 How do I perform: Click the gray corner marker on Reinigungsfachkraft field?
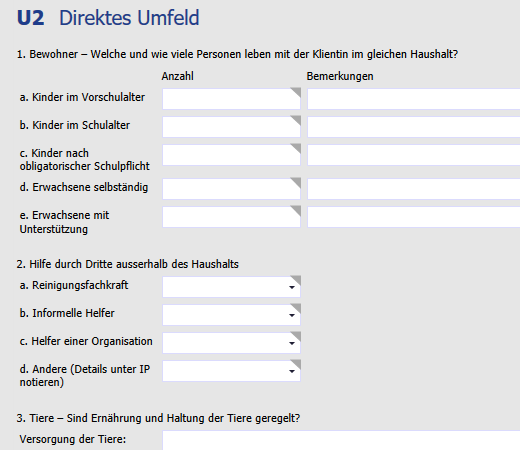pyautogui.click(x=297, y=279)
